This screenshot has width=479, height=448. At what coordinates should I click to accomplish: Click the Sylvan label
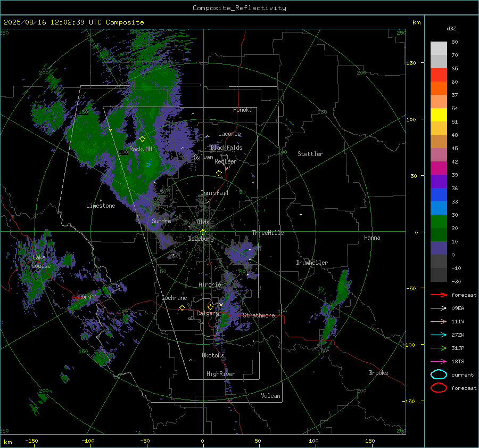[203, 157]
